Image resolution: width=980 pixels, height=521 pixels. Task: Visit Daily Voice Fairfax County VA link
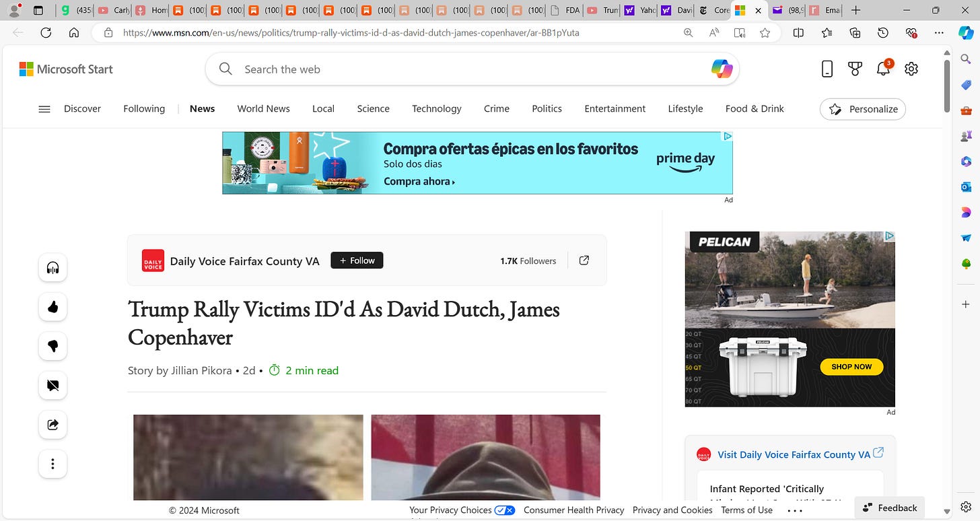pos(794,455)
